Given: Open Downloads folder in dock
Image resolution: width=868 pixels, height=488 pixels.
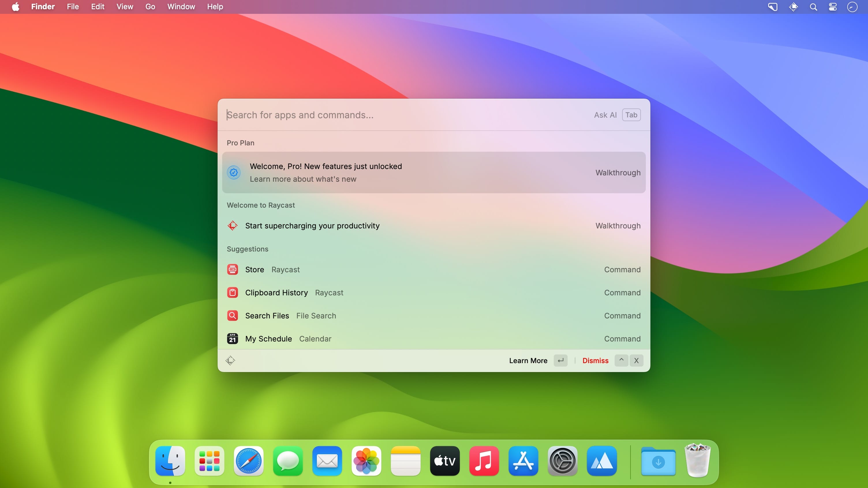Looking at the screenshot, I should tap(658, 461).
